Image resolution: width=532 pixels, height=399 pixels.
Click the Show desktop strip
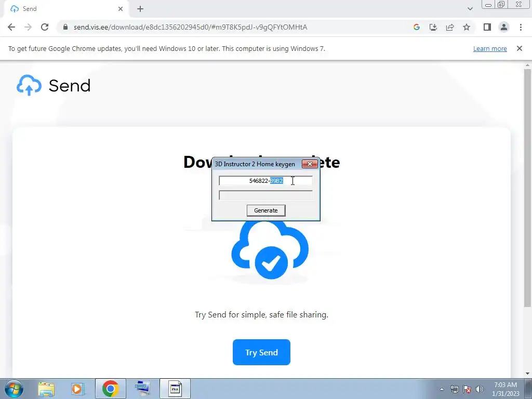(528, 389)
